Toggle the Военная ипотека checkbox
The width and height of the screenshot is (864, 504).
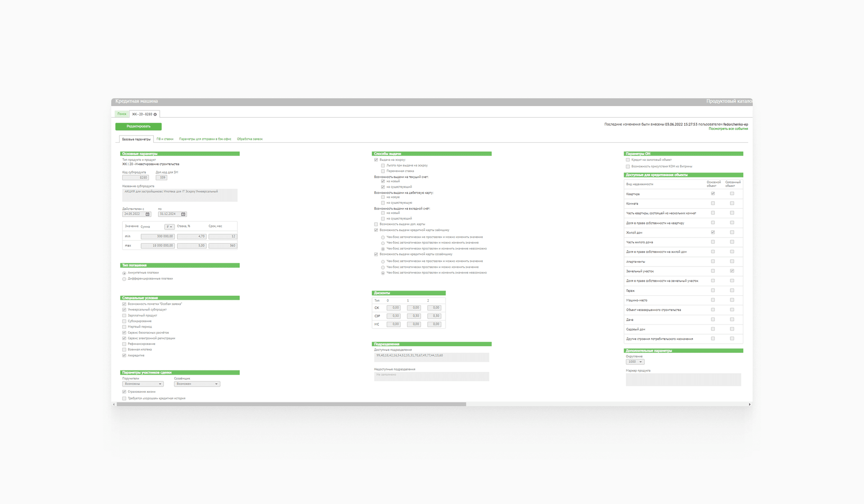click(124, 350)
